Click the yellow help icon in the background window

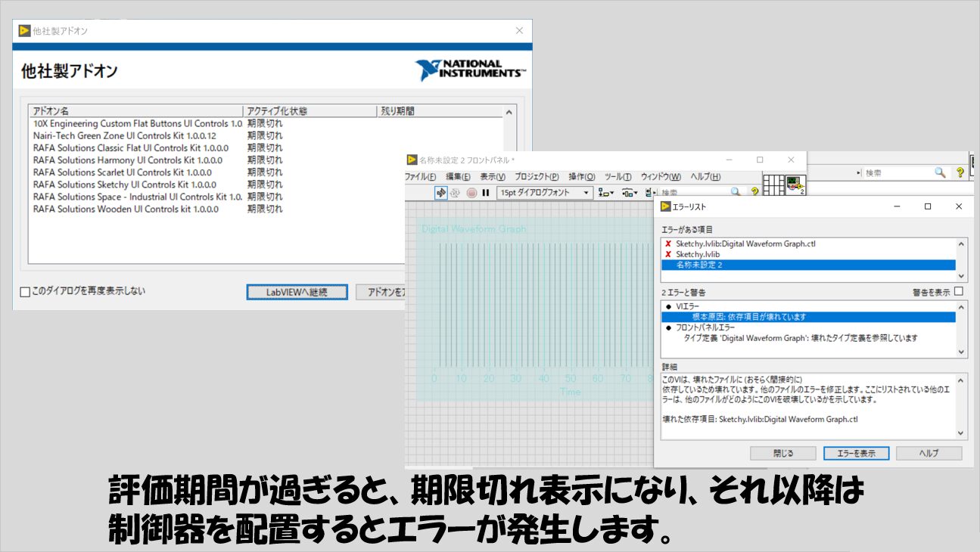click(x=960, y=172)
